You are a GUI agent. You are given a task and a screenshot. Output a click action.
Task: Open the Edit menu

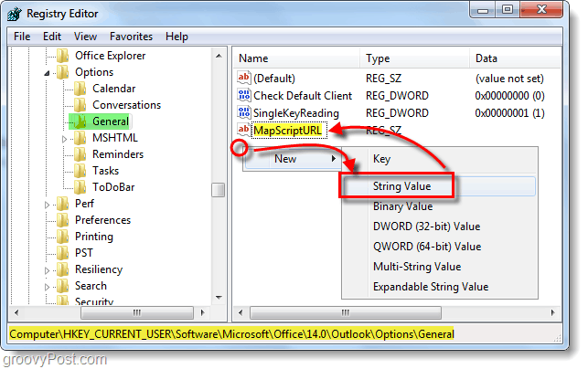click(52, 37)
